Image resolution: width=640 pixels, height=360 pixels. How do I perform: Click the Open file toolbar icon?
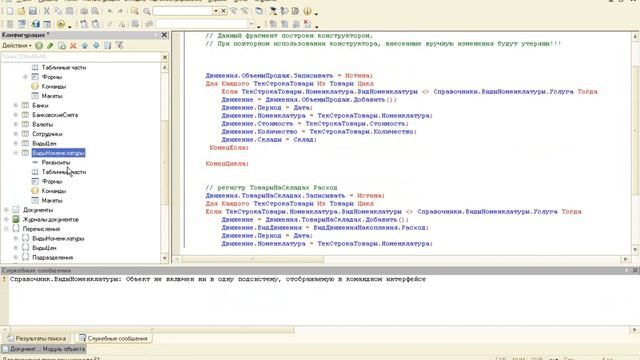[21, 11]
